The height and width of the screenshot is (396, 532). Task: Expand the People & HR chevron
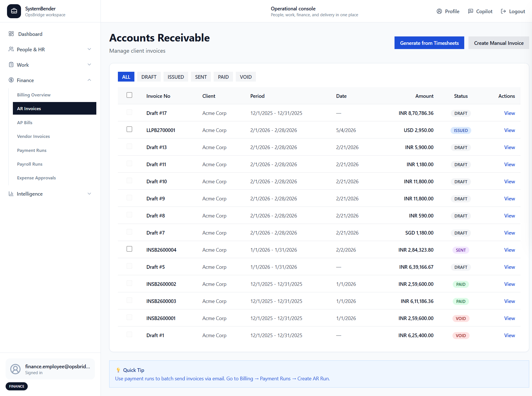(89, 49)
